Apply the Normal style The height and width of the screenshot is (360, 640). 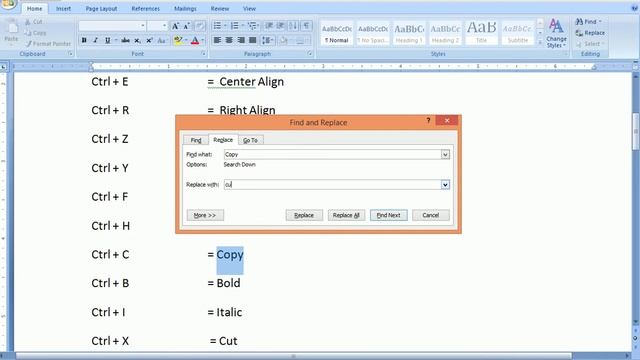[337, 33]
